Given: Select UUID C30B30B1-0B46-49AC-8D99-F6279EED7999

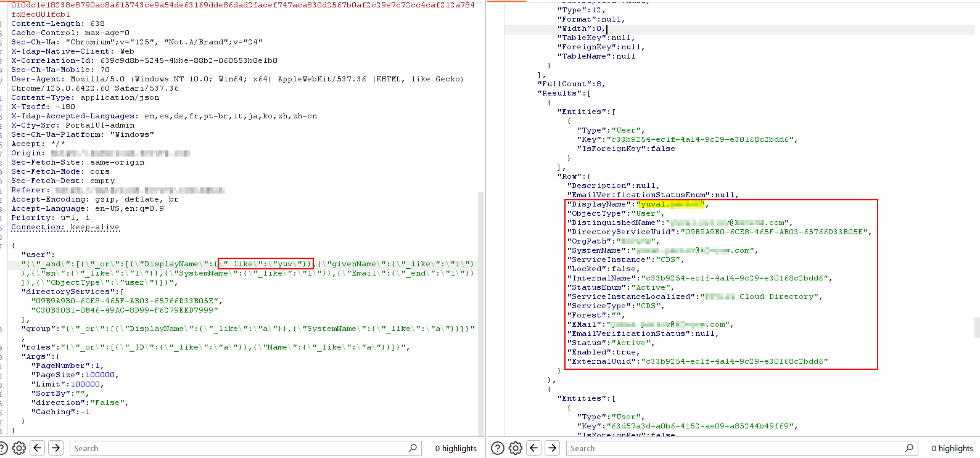Looking at the screenshot, I should point(125,310).
